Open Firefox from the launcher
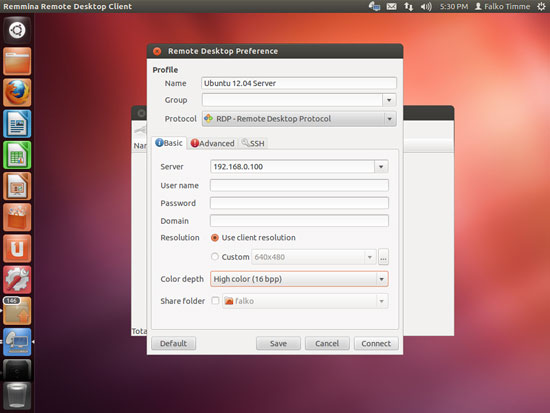 (x=17, y=93)
